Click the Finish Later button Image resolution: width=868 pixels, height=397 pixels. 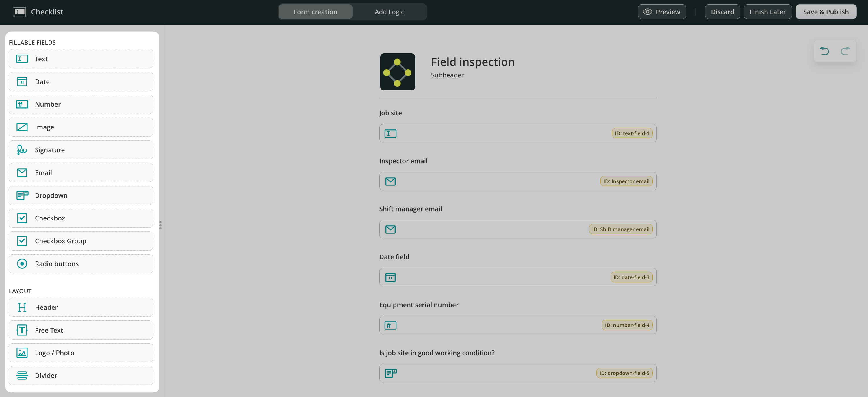(x=767, y=12)
